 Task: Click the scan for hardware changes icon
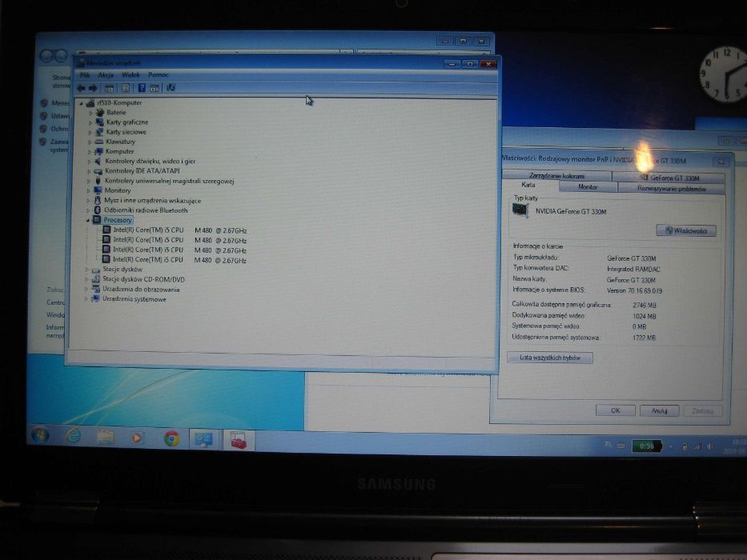pyautogui.click(x=171, y=88)
